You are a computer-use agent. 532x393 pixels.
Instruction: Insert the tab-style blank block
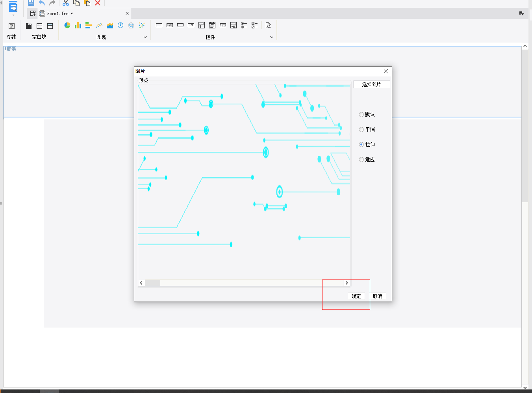29,26
